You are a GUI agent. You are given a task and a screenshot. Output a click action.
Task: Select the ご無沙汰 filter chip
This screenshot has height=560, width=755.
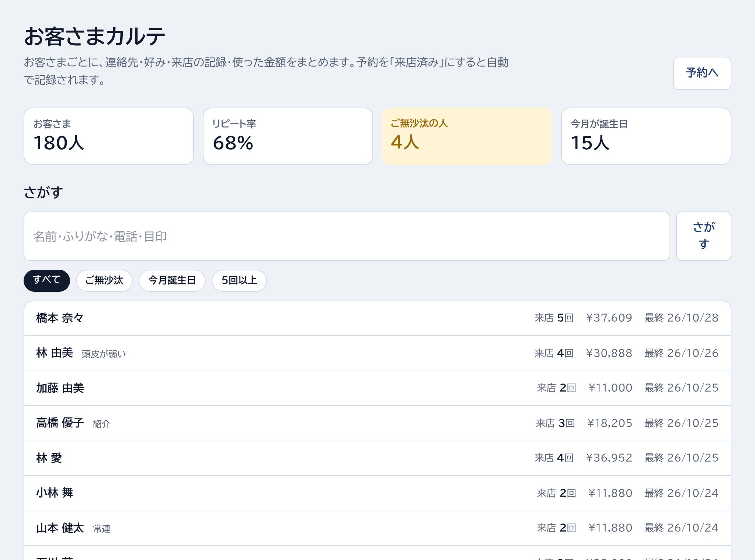[x=104, y=280]
